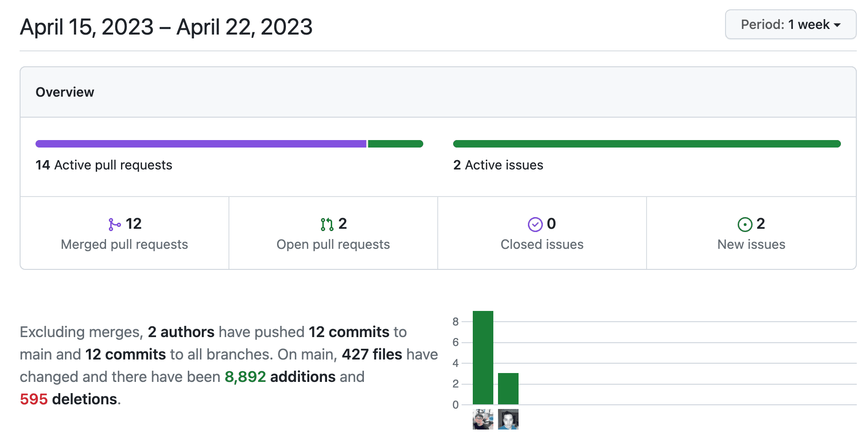Click the green new issue circle icon
This screenshot has width=868, height=437.
coord(745,225)
